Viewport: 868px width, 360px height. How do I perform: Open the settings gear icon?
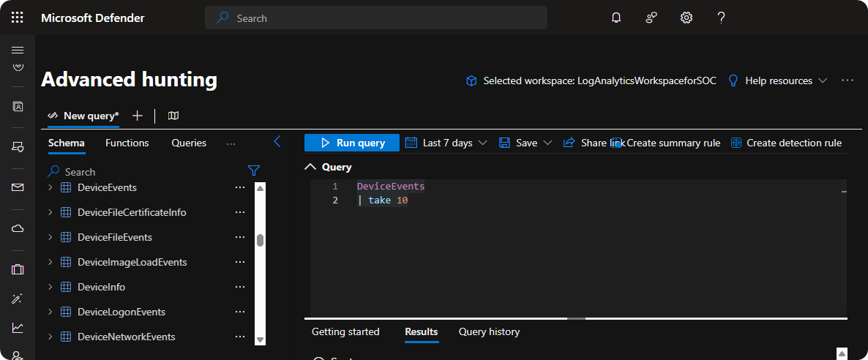[x=686, y=18]
